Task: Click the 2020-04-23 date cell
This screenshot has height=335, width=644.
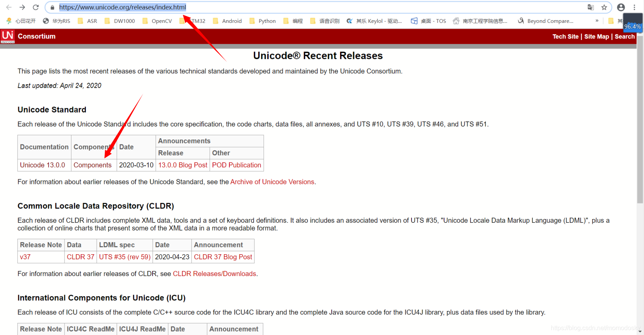Action: [172, 257]
